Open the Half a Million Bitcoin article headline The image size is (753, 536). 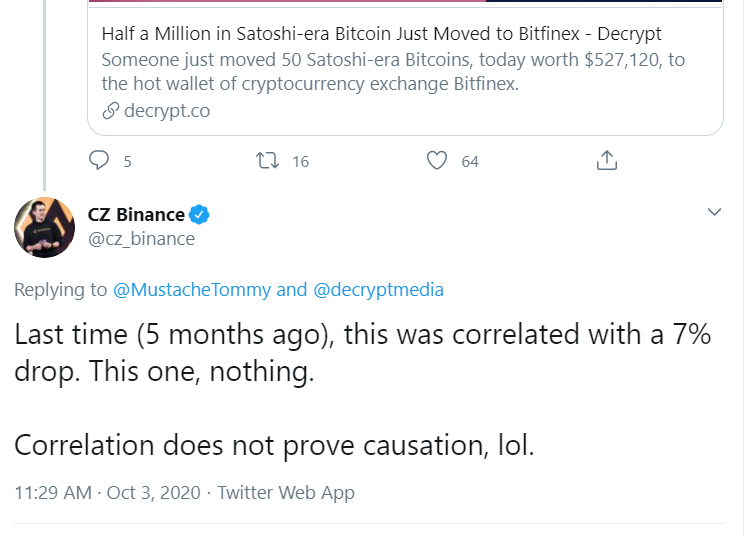click(381, 34)
